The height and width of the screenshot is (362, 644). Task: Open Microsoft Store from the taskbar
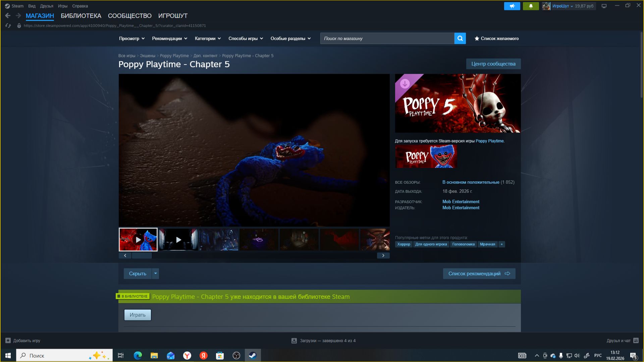220,355
